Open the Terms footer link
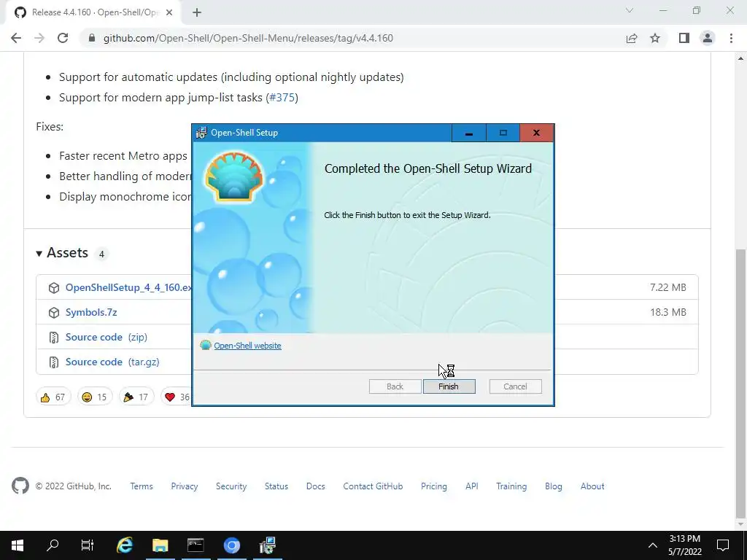This screenshot has width=747, height=560. pyautogui.click(x=142, y=486)
